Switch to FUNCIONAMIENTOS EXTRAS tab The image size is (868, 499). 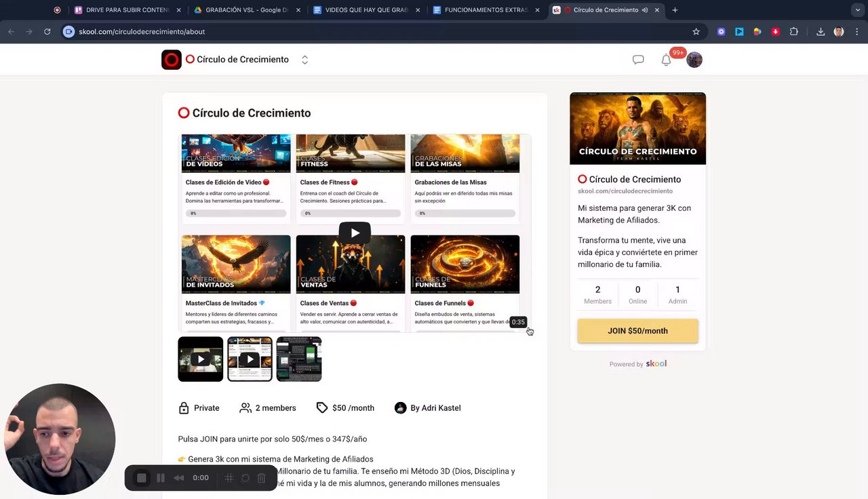point(486,10)
